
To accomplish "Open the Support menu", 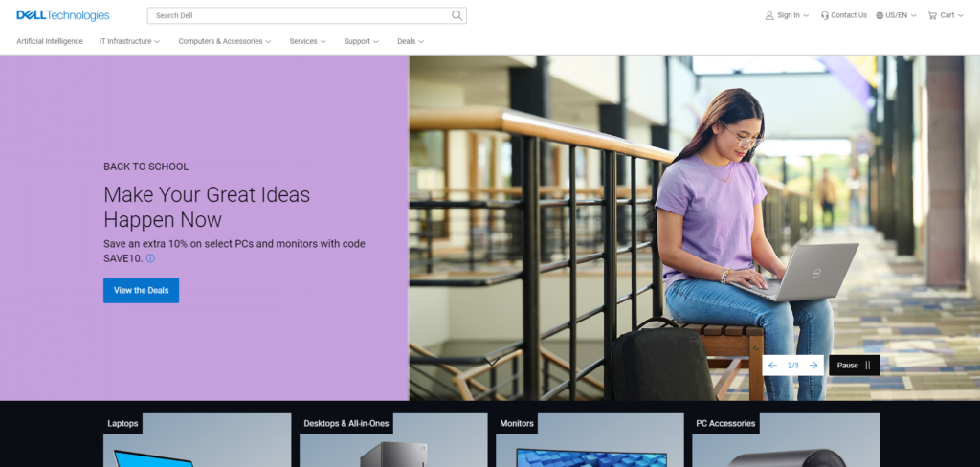I will [x=361, y=41].
